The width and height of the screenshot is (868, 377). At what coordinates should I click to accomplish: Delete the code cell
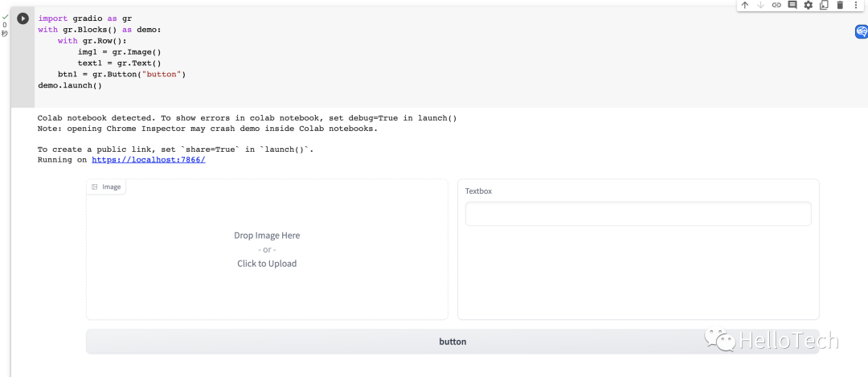840,5
